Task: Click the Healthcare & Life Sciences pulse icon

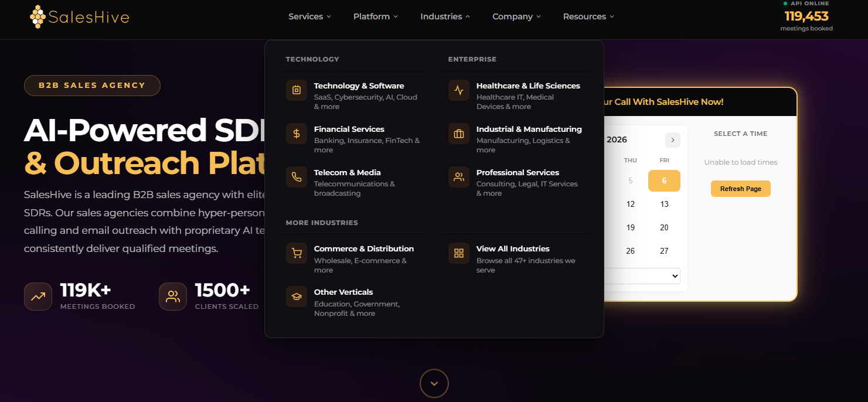Action: click(459, 90)
